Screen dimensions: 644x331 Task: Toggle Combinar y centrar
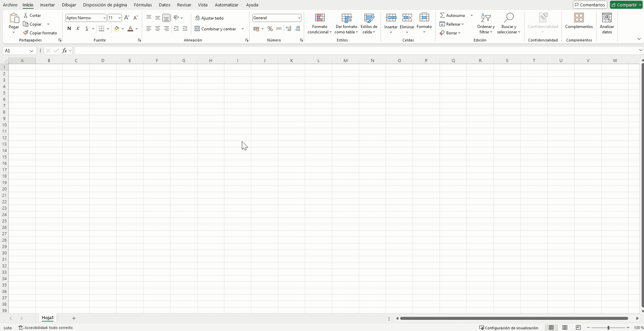[216, 29]
